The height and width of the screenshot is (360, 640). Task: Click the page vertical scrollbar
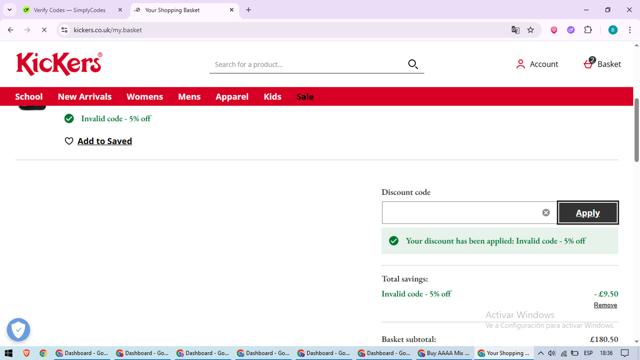(636, 131)
